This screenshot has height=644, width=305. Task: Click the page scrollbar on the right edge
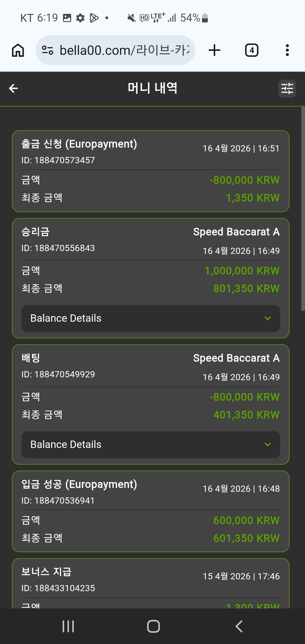[x=303, y=209]
